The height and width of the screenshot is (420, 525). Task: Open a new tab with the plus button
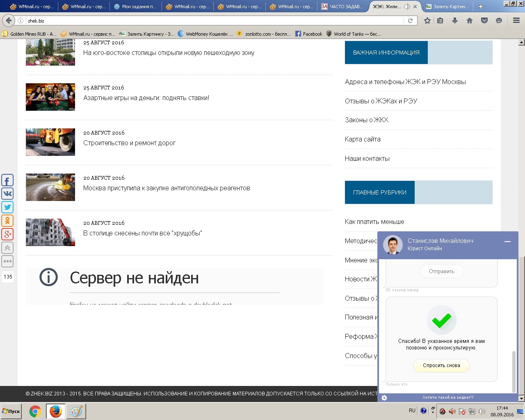pyautogui.click(x=481, y=7)
